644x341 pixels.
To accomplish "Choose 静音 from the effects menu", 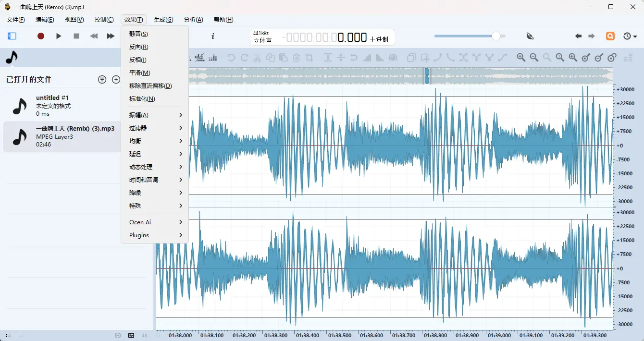I will click(x=155, y=34).
